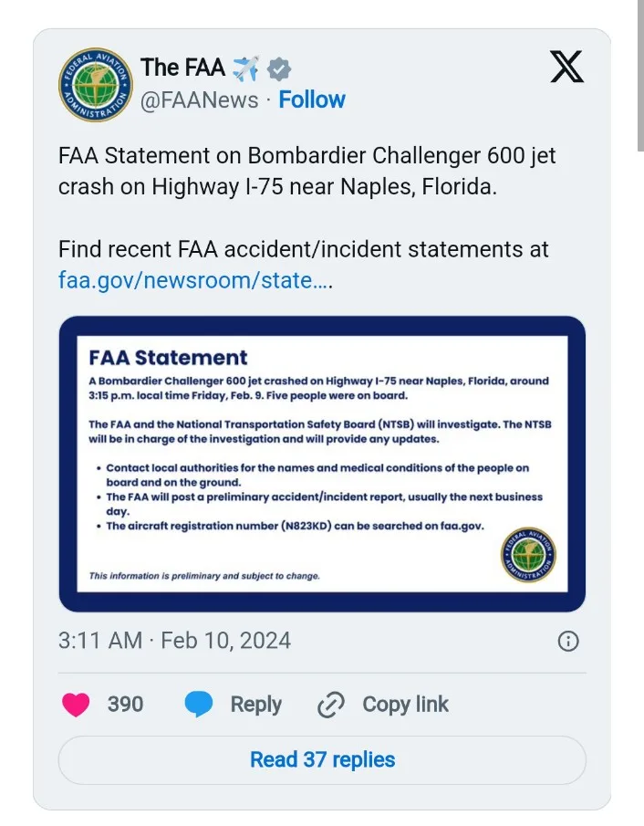
Task: Select the Copy link text
Action: pos(405,705)
